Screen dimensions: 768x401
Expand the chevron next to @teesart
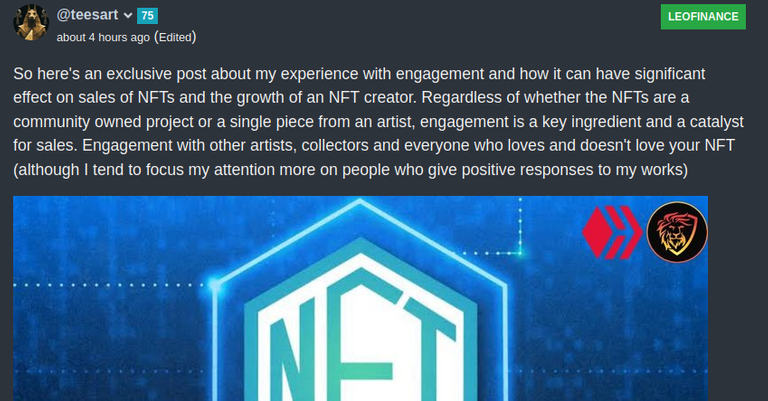point(128,16)
